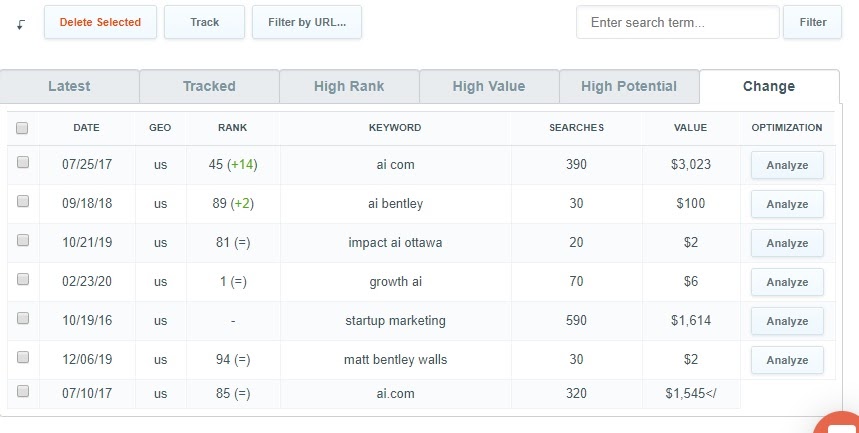Image resolution: width=859 pixels, height=433 pixels.
Task: Go to the Tracked tab
Action: tap(209, 87)
